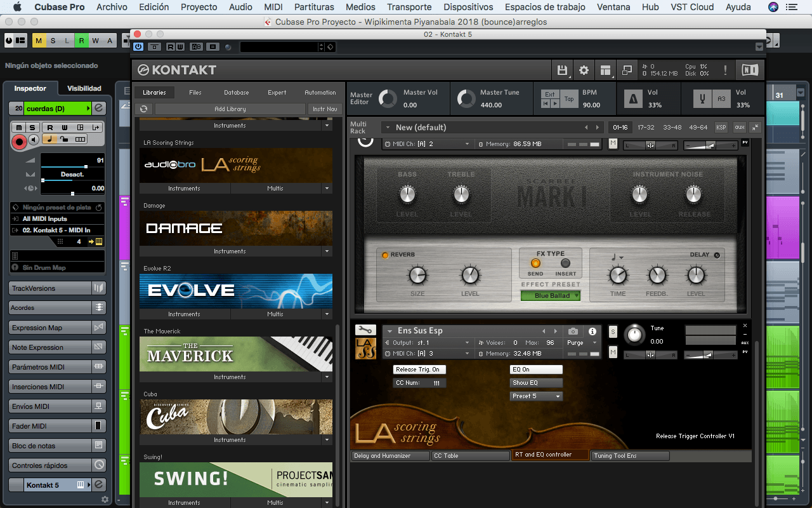Adjust Reverb SIZE knob on Mark I
Screen dimensions: 812x508
point(417,275)
